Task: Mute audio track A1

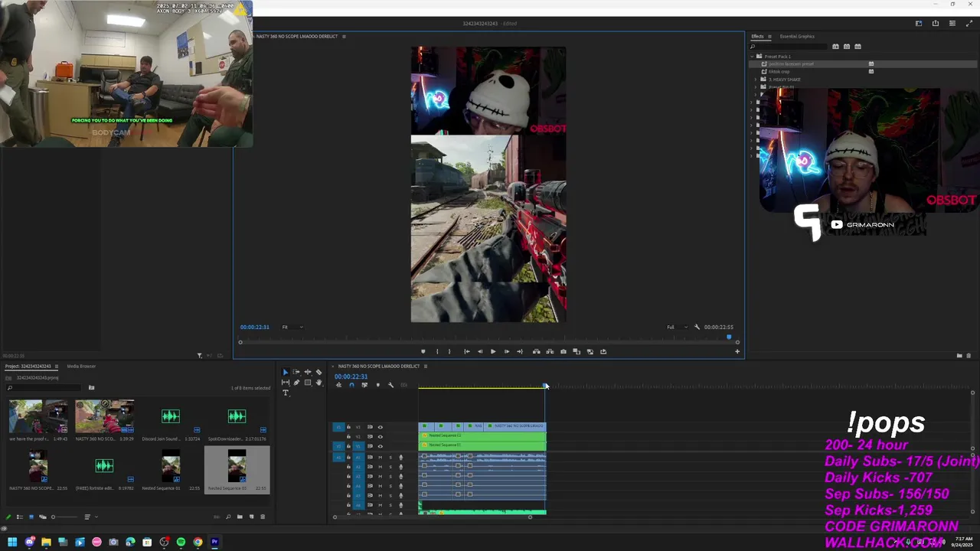Action: click(380, 457)
